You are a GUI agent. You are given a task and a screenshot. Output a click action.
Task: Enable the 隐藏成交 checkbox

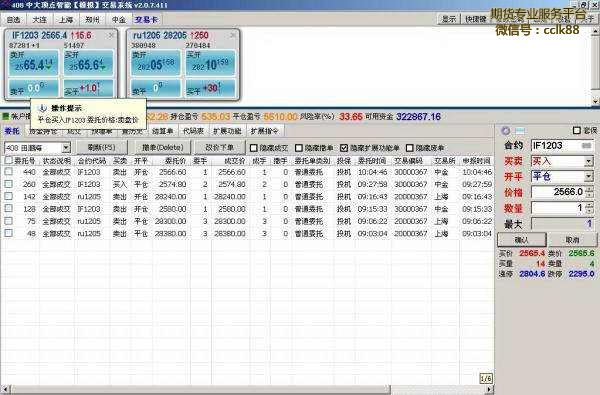[253, 148]
